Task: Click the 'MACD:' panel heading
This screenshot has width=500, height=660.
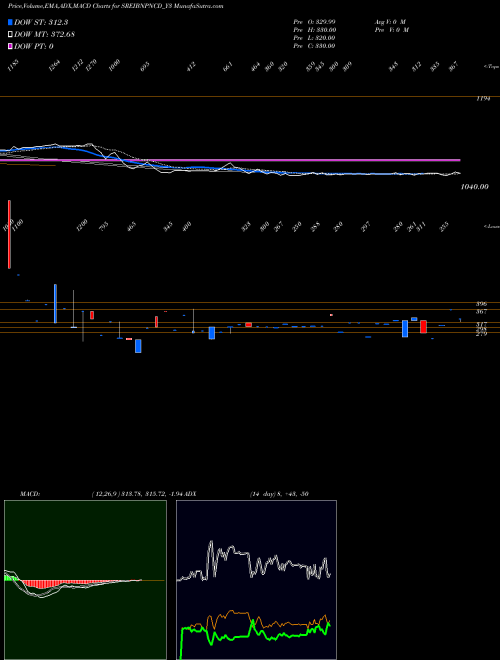Action: [x=30, y=494]
